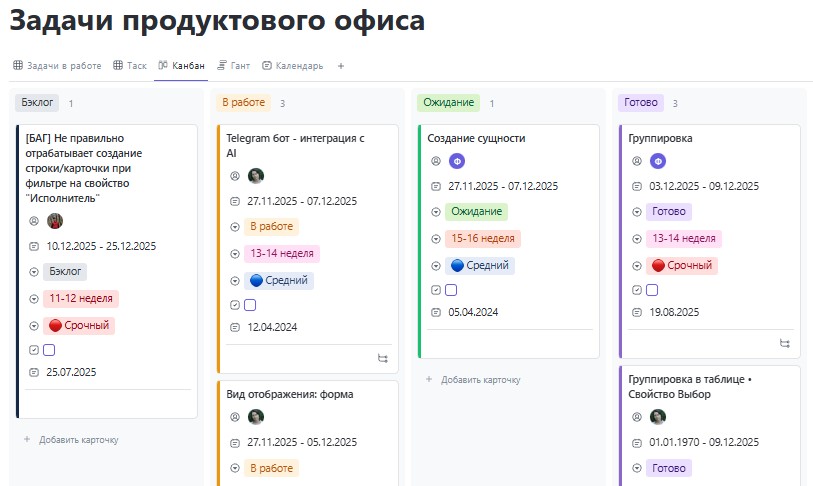This screenshot has width=813, height=486.
Task: Toggle checkbox on Telegram бот card
Action: click(x=250, y=305)
